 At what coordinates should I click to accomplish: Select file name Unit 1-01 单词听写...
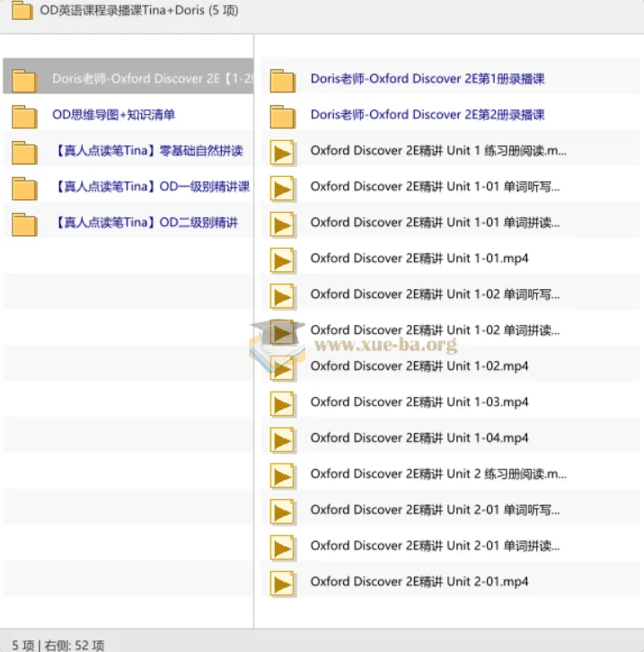pyautogui.click(x=436, y=186)
